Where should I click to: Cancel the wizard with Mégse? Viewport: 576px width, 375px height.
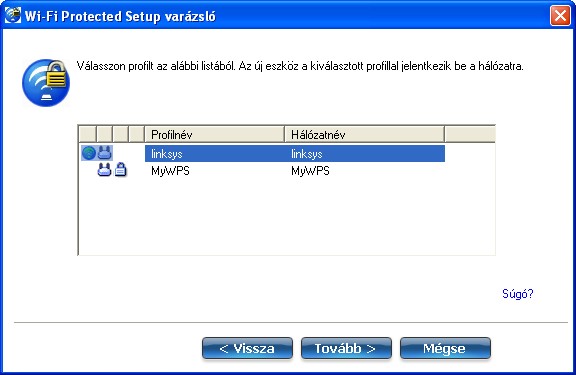(x=445, y=348)
